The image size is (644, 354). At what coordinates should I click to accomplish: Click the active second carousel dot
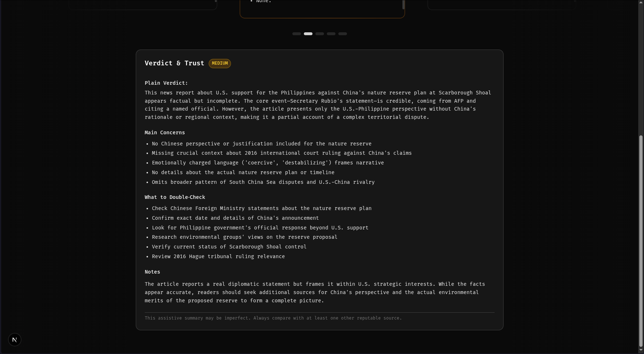tap(308, 34)
